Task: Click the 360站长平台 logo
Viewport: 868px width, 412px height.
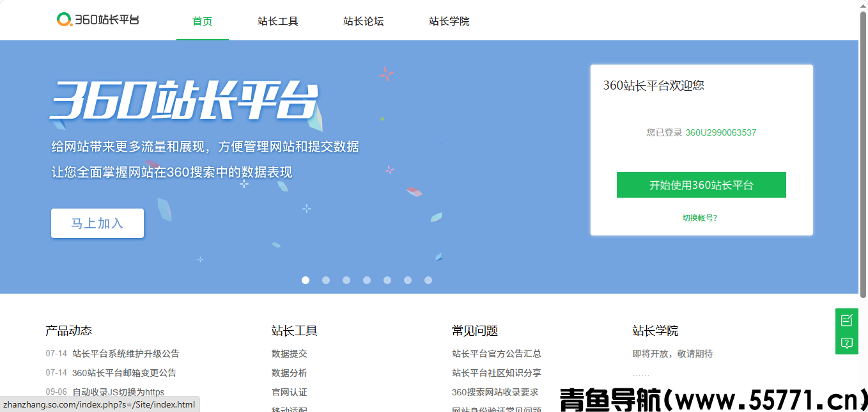Action: pyautogui.click(x=98, y=20)
